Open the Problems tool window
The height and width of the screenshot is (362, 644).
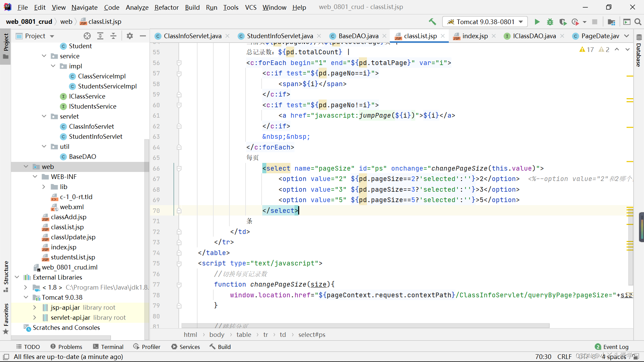pos(66,347)
